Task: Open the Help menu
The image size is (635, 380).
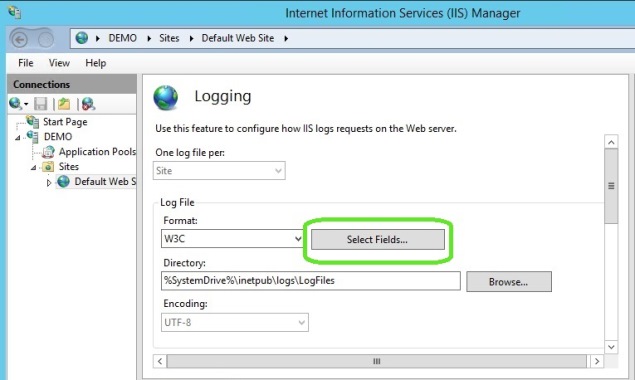Action: [x=96, y=63]
